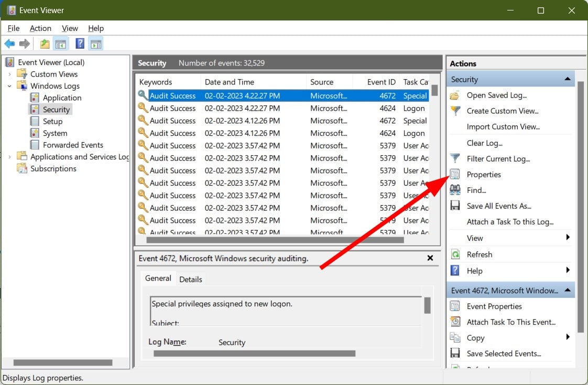Click the Setup log icon in tree
This screenshot has height=385, width=588.
pyautogui.click(x=35, y=121)
